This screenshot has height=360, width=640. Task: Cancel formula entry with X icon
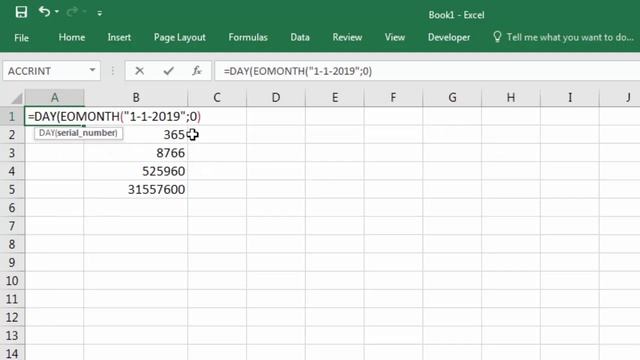tap(140, 71)
